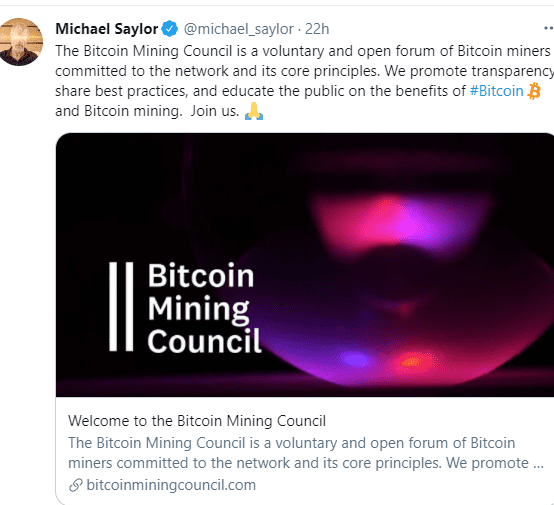Click the chain link icon in card
554x505 pixels.
point(76,485)
